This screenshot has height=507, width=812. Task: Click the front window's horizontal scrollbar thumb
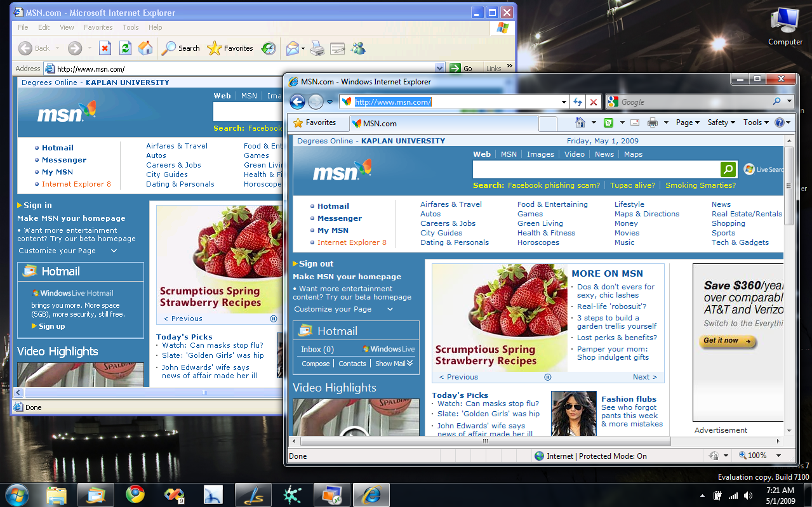485,442
